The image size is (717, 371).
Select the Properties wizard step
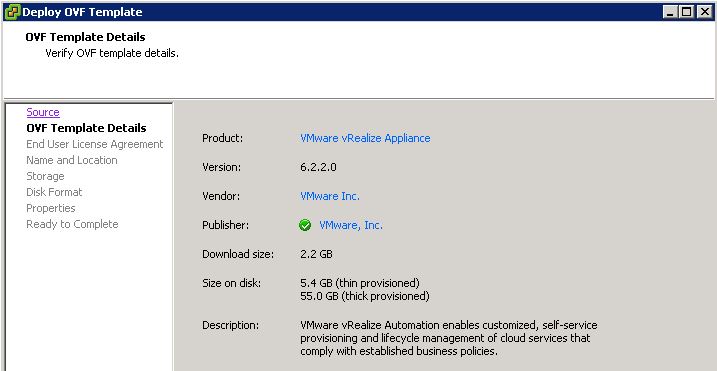click(51, 208)
